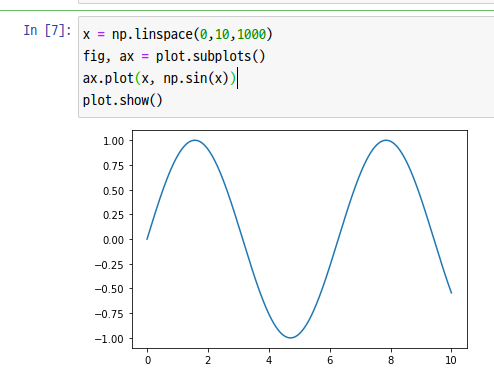Viewport: 494px width, 378px height.
Task: Click the x-axis label 2
Action: tap(208, 360)
